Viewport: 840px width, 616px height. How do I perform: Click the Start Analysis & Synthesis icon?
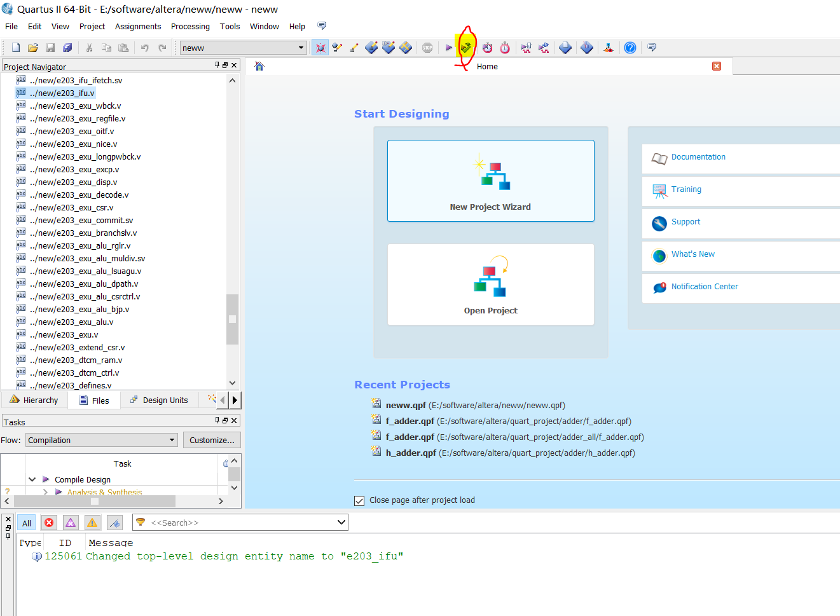[466, 48]
